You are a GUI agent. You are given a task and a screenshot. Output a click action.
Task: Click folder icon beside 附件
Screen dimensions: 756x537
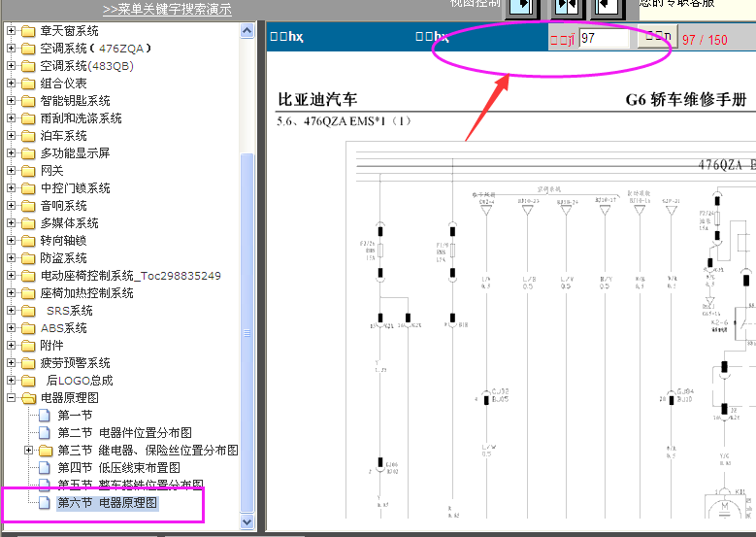pos(28,346)
